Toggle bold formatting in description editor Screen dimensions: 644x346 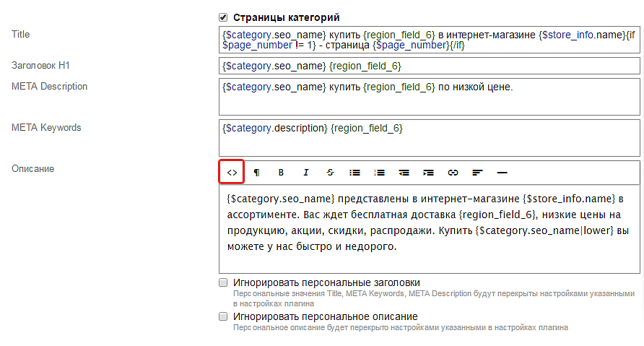coord(281,173)
